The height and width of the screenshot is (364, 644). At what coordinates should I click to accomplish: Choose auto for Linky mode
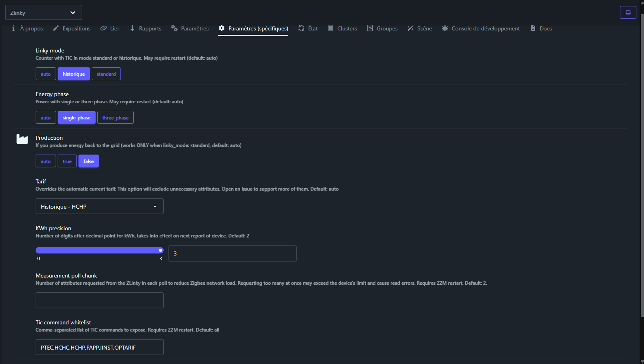pyautogui.click(x=46, y=74)
